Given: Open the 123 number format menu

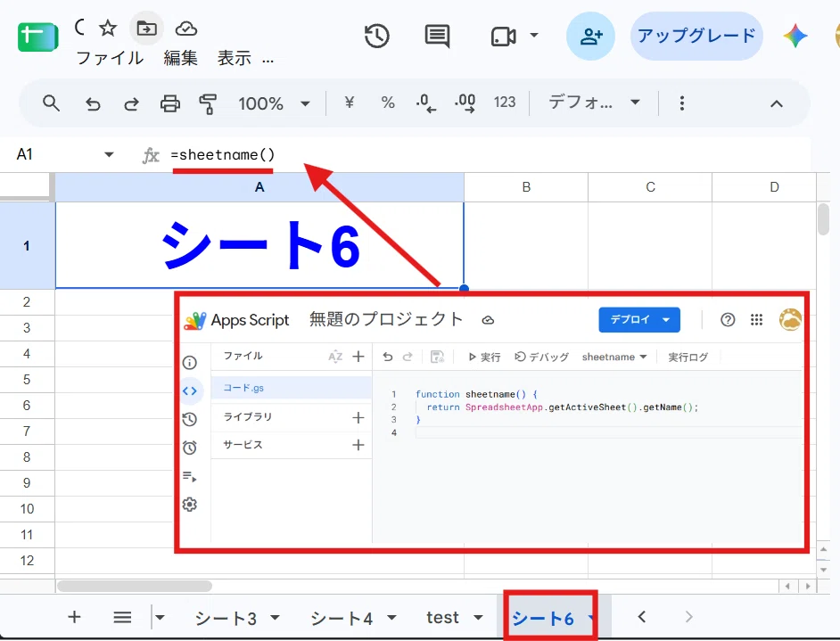Looking at the screenshot, I should tap(505, 103).
